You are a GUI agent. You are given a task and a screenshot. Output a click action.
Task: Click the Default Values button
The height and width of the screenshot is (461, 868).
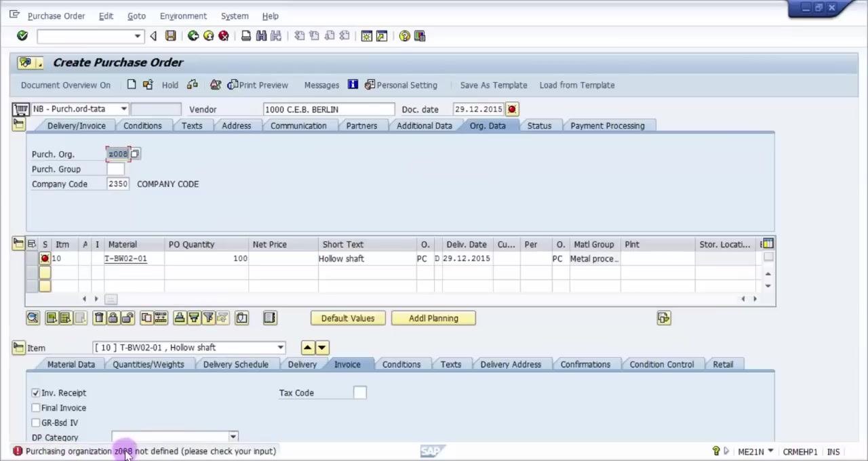point(348,318)
